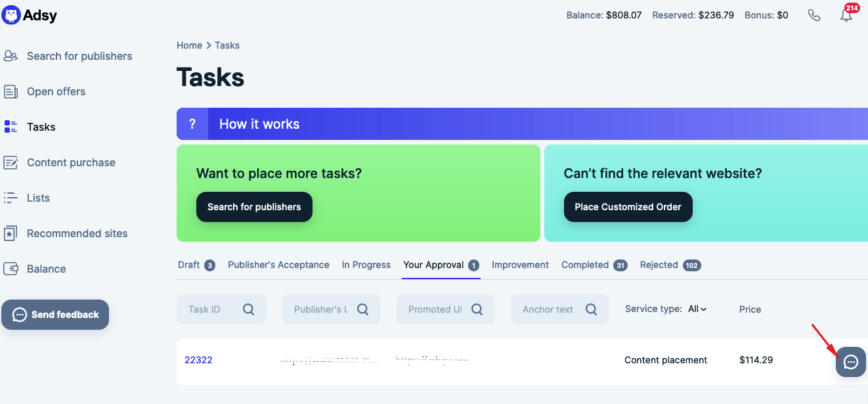This screenshot has height=404, width=868.
Task: Go to Open offers in sidebar
Action: tap(56, 91)
